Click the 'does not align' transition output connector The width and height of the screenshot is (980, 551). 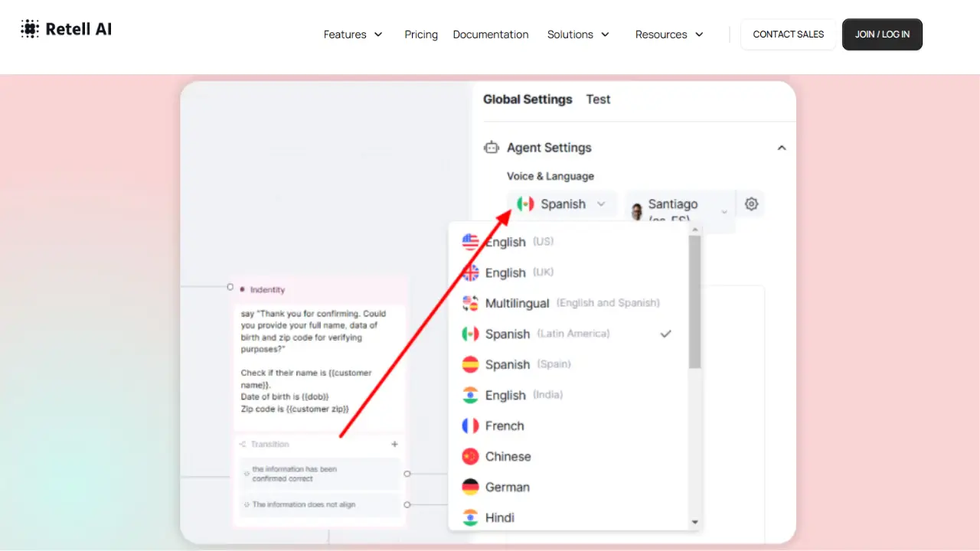[407, 504]
